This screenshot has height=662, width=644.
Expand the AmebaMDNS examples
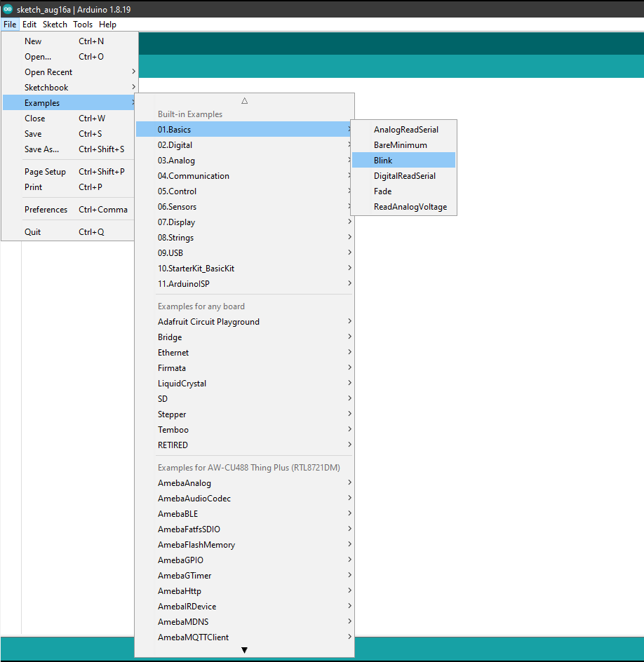(245, 622)
